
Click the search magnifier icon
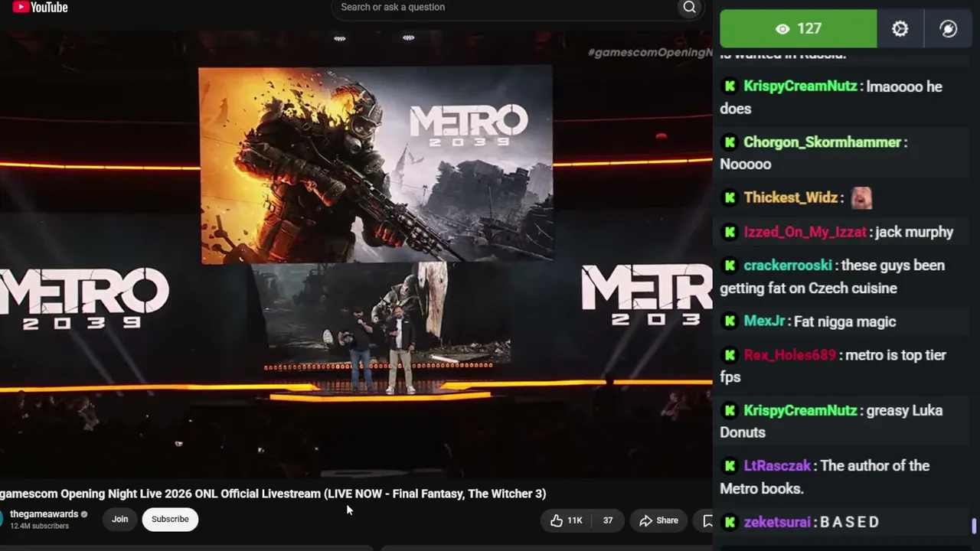click(689, 8)
